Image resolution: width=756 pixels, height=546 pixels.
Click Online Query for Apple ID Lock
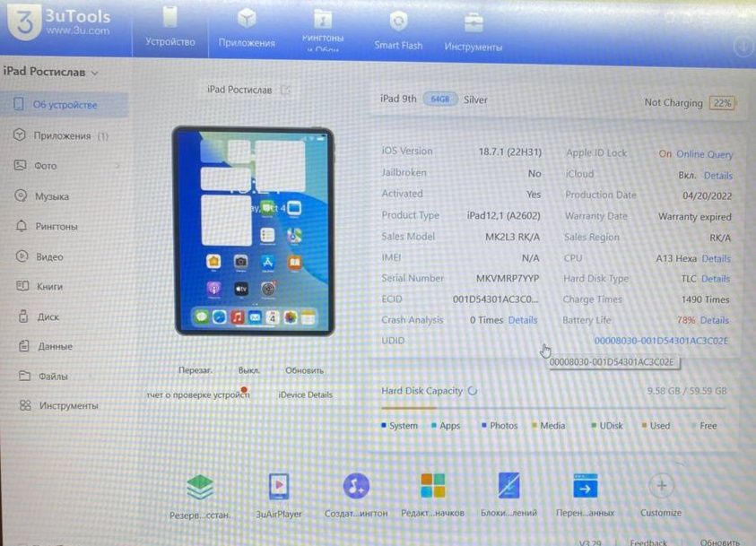click(x=704, y=154)
